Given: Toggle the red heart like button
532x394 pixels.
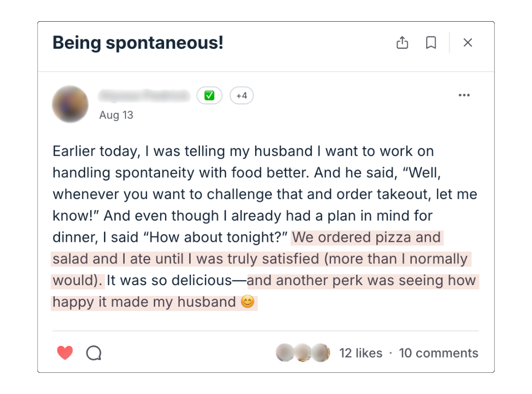Looking at the screenshot, I should [65, 353].
